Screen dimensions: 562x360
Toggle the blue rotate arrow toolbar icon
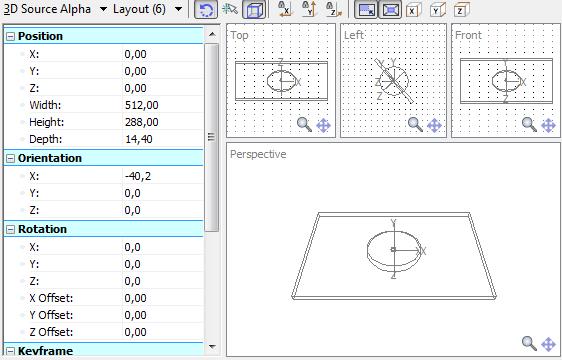(206, 9)
